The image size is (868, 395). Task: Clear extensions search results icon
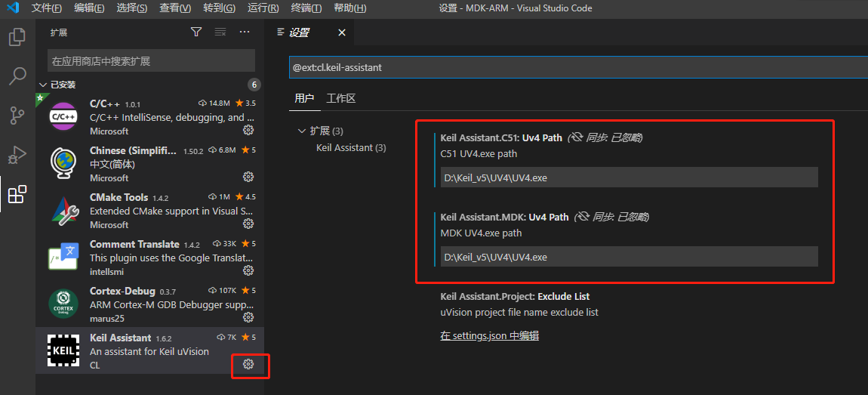point(220,32)
